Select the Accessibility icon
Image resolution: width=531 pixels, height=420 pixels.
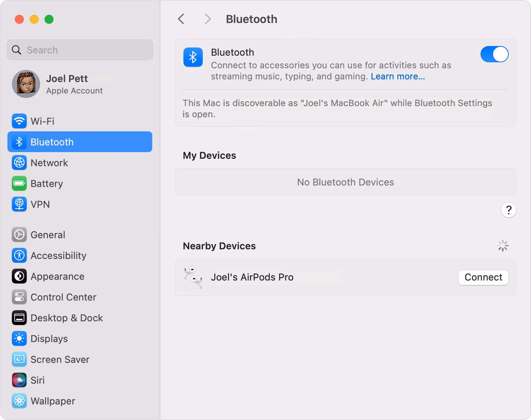(19, 255)
